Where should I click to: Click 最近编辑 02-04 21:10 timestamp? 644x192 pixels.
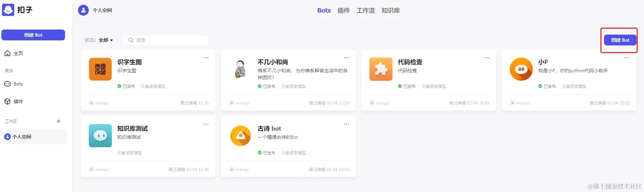click(329, 103)
